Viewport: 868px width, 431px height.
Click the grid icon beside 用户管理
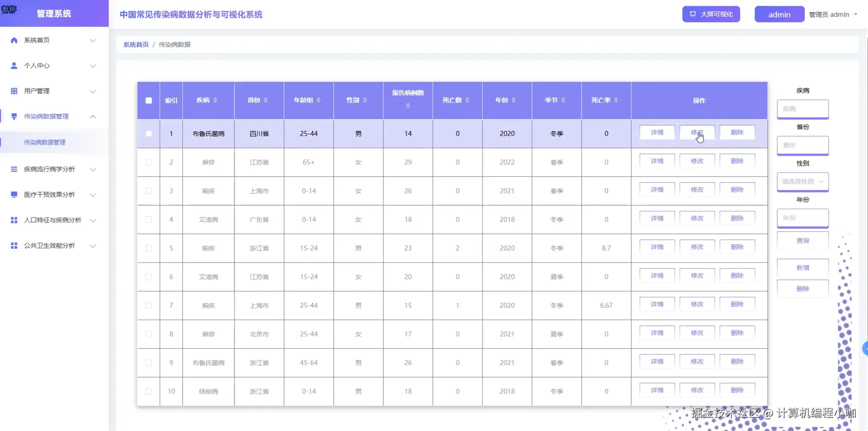[14, 91]
